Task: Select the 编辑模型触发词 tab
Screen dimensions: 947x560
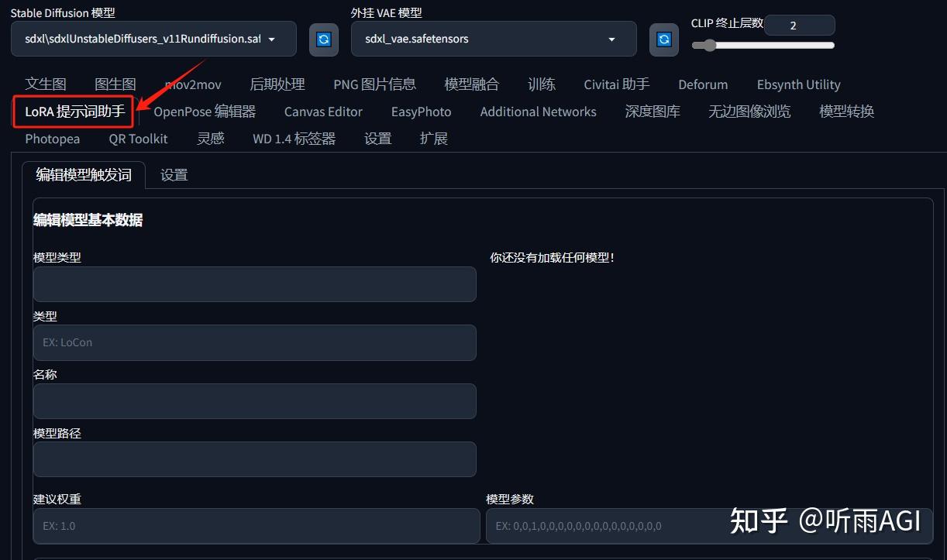Action: click(83, 174)
